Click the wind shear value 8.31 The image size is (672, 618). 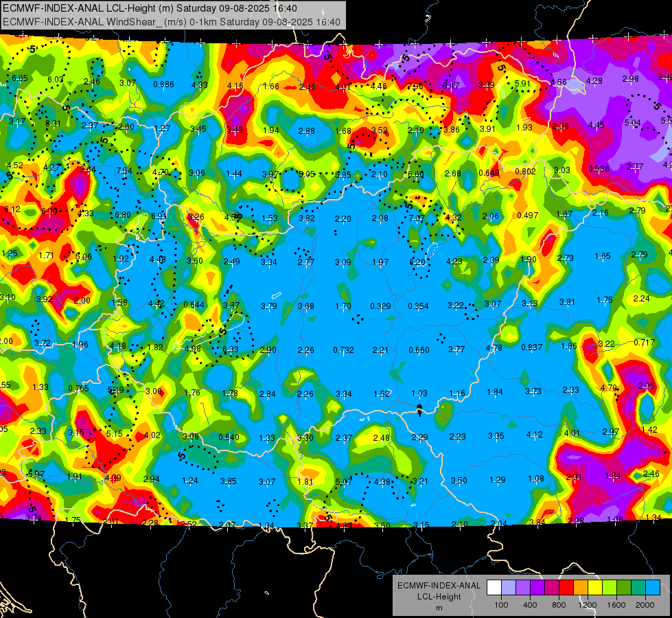pos(53,124)
